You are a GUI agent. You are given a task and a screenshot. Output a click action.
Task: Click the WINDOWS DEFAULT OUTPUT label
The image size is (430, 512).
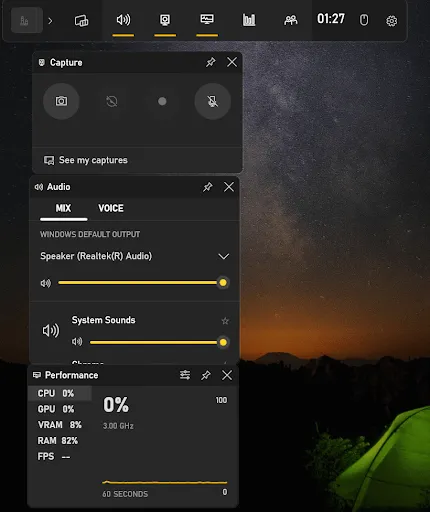click(90, 234)
